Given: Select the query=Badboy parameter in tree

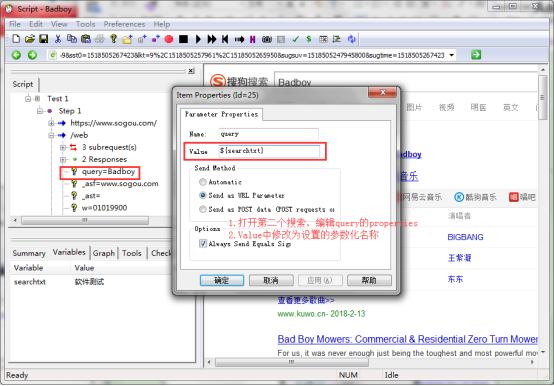Looking at the screenshot, I should pyautogui.click(x=108, y=172).
